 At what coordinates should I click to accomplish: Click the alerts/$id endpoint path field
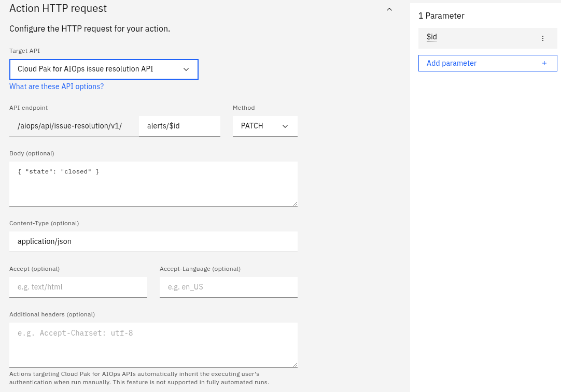(179, 126)
